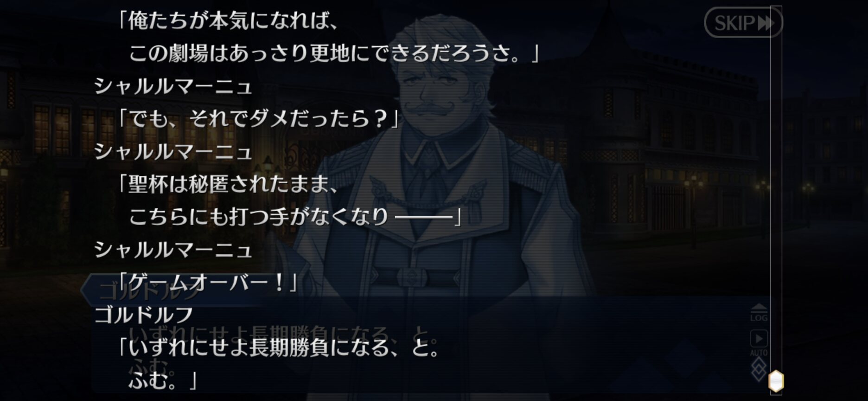
Task: Tap the SKIP button
Action: tap(743, 22)
